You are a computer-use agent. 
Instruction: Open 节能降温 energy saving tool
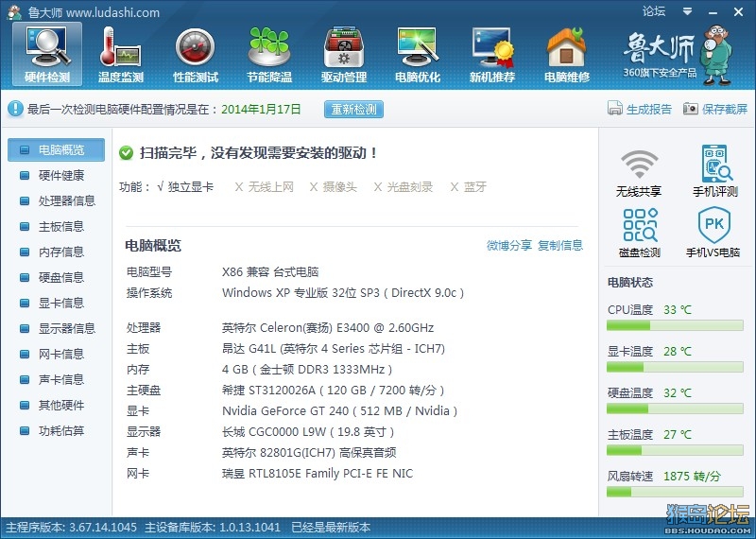269,54
